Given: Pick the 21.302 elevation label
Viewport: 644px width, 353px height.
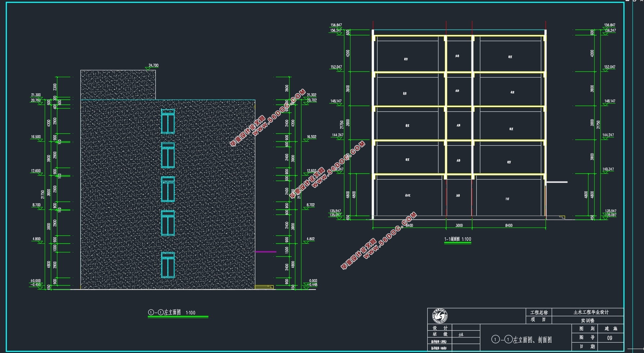Looking at the screenshot, I should 312,95.
